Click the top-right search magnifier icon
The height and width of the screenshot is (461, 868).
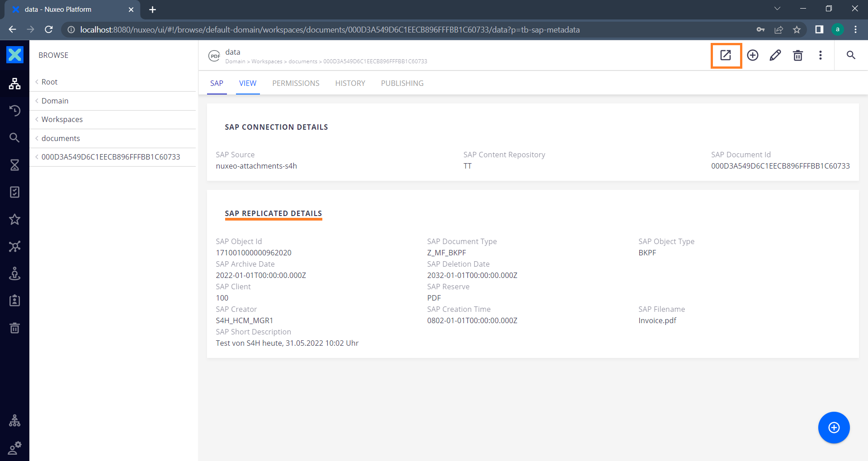[x=851, y=55]
